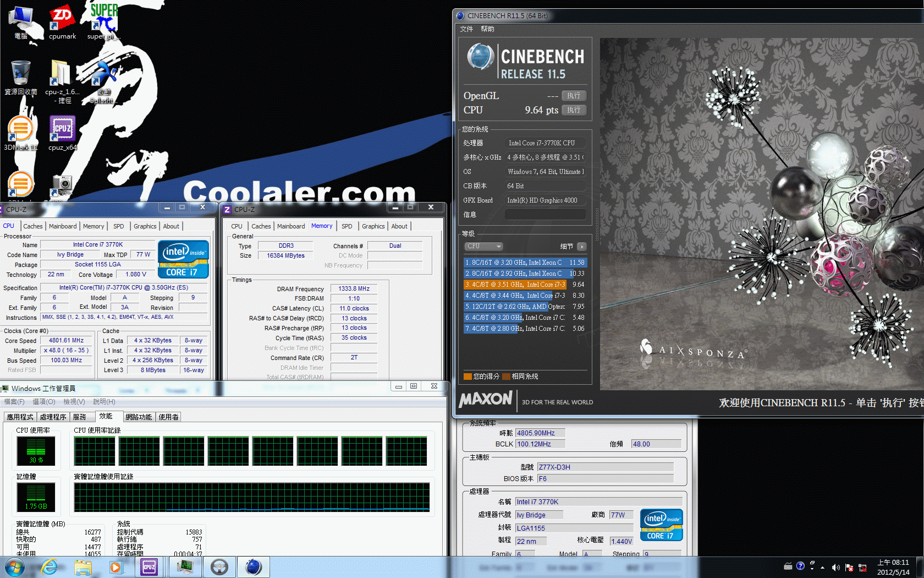Switch to 網路功能 tab in Task Manager

pos(139,417)
